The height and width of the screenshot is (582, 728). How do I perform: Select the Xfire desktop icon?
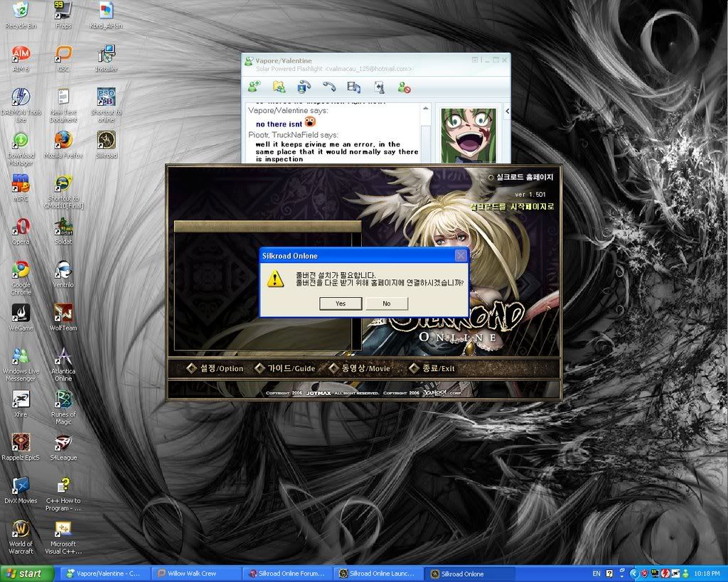click(x=21, y=404)
